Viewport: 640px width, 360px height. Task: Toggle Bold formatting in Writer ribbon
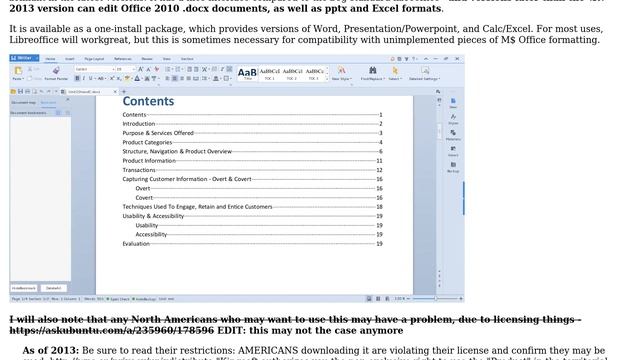coord(78,78)
